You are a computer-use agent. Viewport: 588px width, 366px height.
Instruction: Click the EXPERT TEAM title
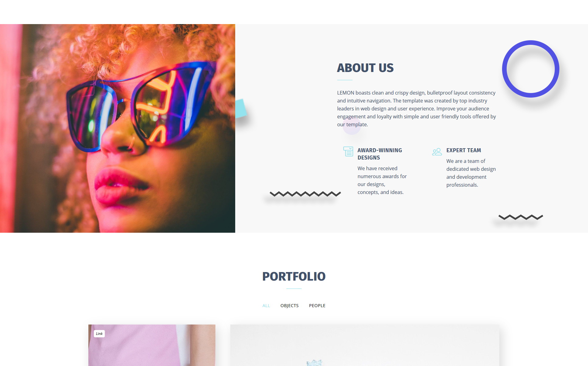point(464,150)
